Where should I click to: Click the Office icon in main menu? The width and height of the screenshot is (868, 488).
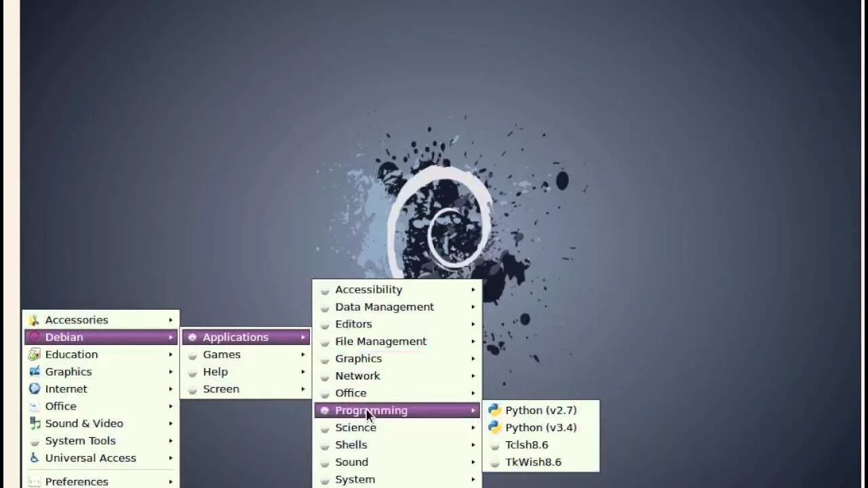34,406
